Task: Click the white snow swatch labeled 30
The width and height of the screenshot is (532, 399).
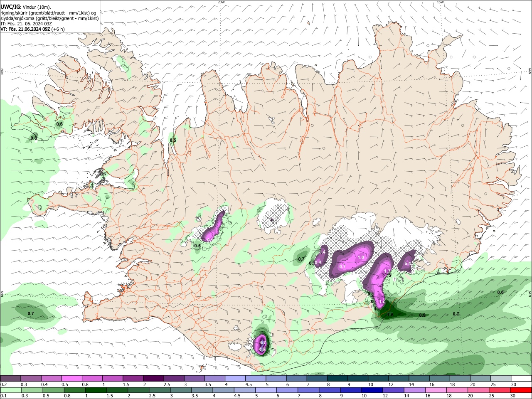Action: click(521, 379)
